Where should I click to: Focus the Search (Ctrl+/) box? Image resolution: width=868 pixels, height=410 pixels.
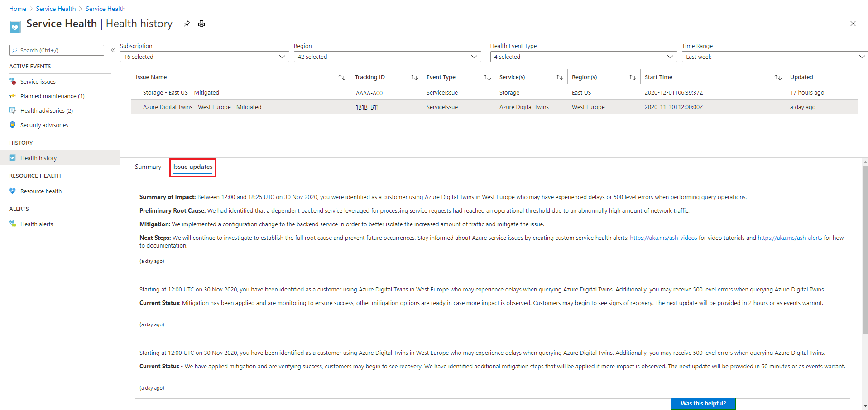click(57, 50)
